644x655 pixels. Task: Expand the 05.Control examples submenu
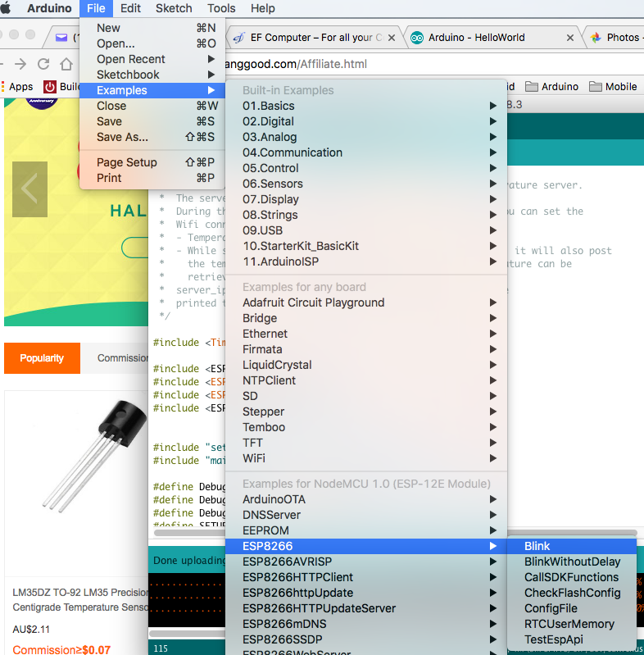point(366,168)
